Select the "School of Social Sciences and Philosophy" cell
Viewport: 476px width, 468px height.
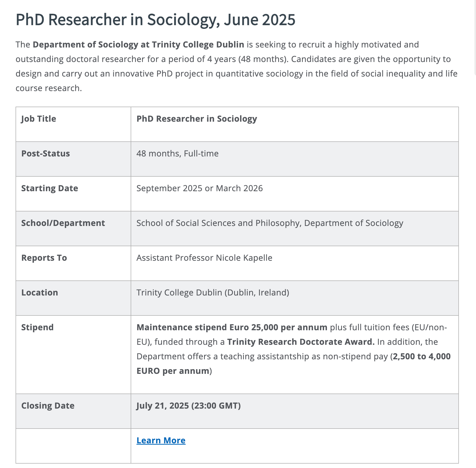[270, 223]
